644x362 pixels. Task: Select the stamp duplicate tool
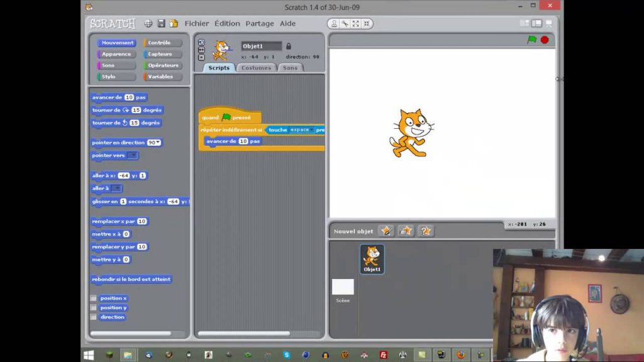334,24
